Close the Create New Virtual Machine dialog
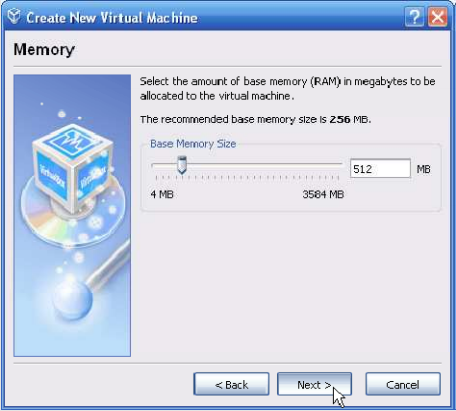 point(438,17)
